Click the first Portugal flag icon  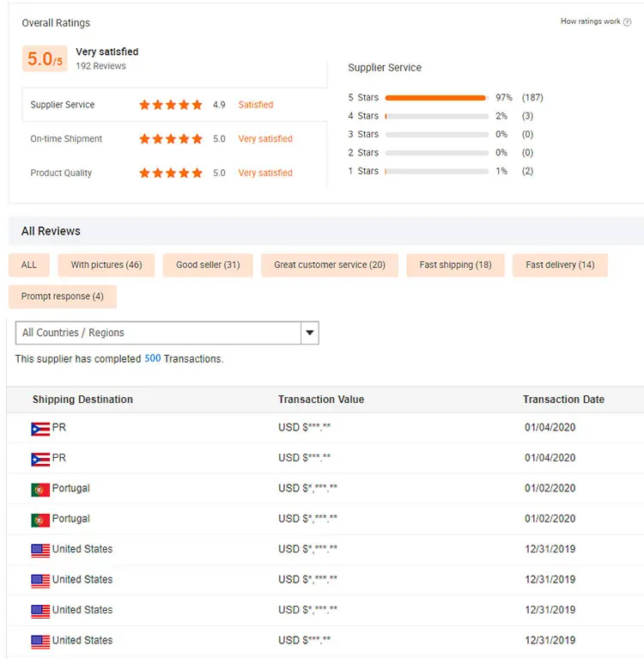coord(40,489)
